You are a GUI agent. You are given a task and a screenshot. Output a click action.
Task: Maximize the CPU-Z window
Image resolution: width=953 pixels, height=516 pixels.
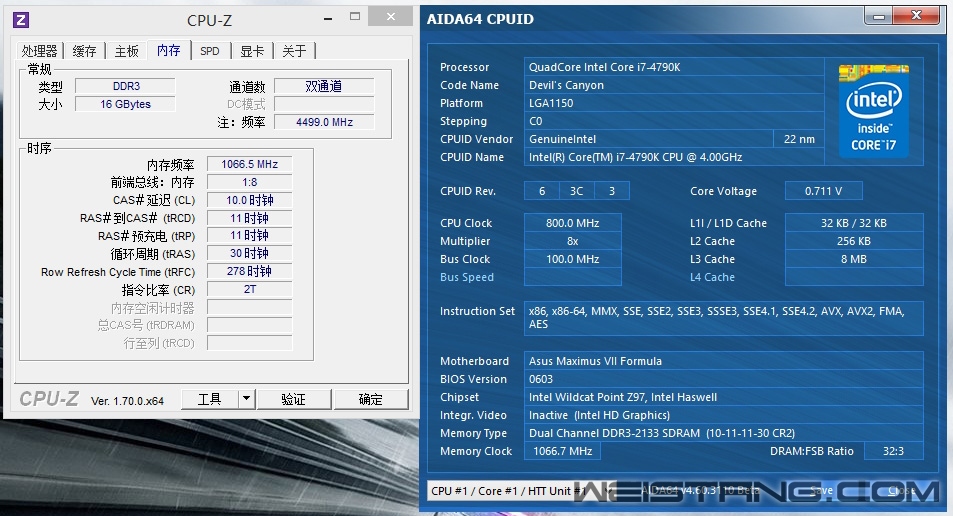(x=356, y=17)
